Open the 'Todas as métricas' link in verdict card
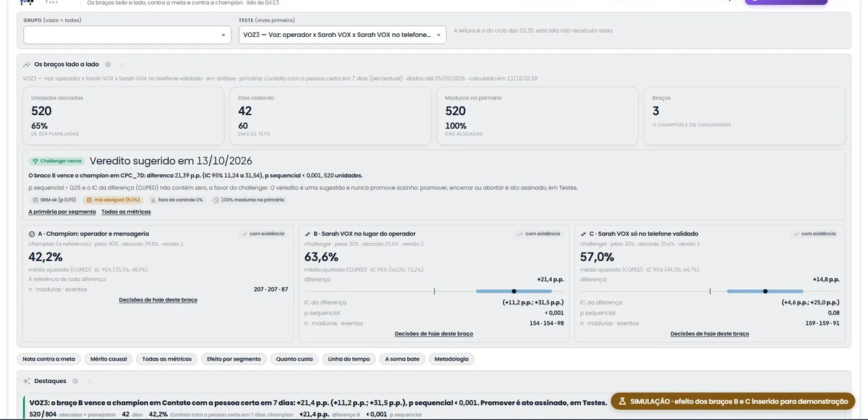 126,212
